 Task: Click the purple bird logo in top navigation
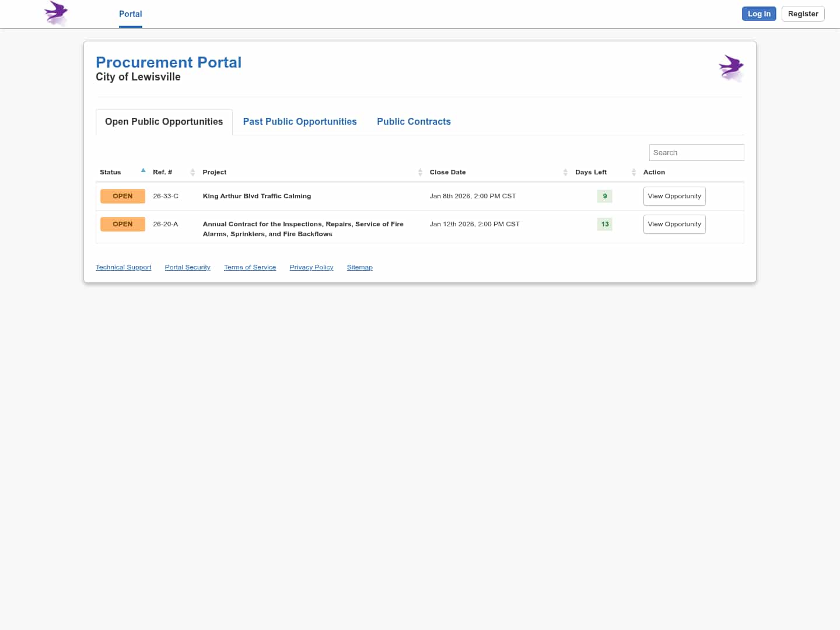coord(56,13)
